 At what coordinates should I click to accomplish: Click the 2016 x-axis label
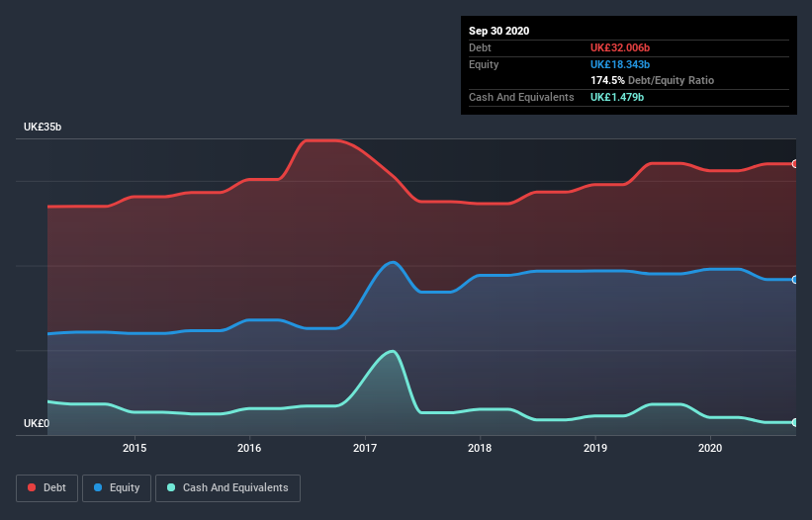(249, 448)
